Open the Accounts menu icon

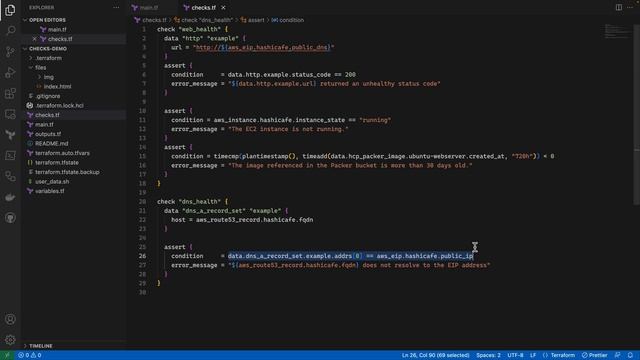coord(10,319)
